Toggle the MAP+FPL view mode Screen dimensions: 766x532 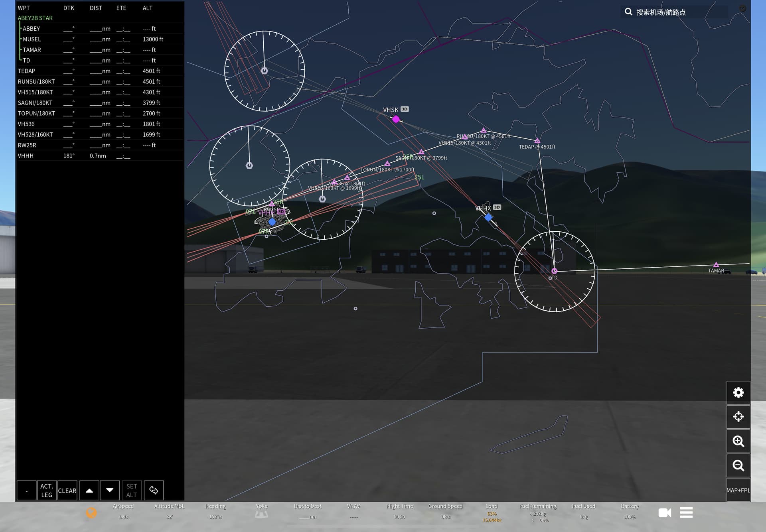pyautogui.click(x=738, y=490)
